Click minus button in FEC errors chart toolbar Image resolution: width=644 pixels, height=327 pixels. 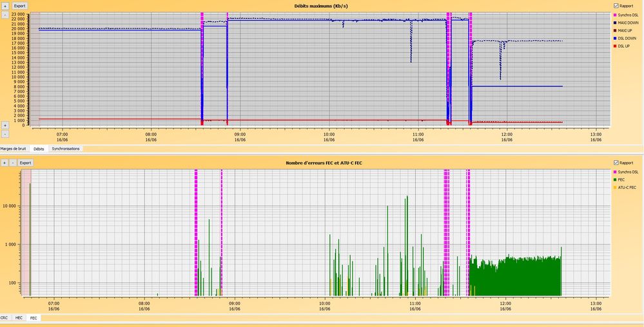(x=12, y=163)
